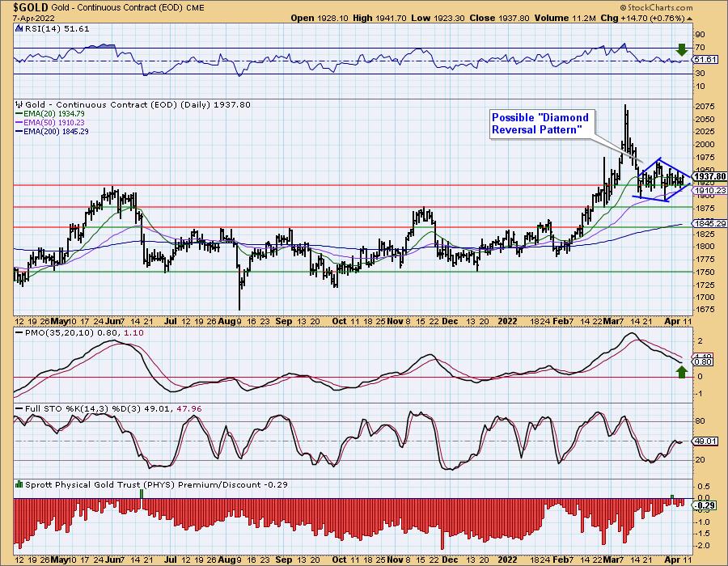Screen dimensions: 728x566
Task: Click the green up arrow on PMO panel
Action: (x=681, y=372)
